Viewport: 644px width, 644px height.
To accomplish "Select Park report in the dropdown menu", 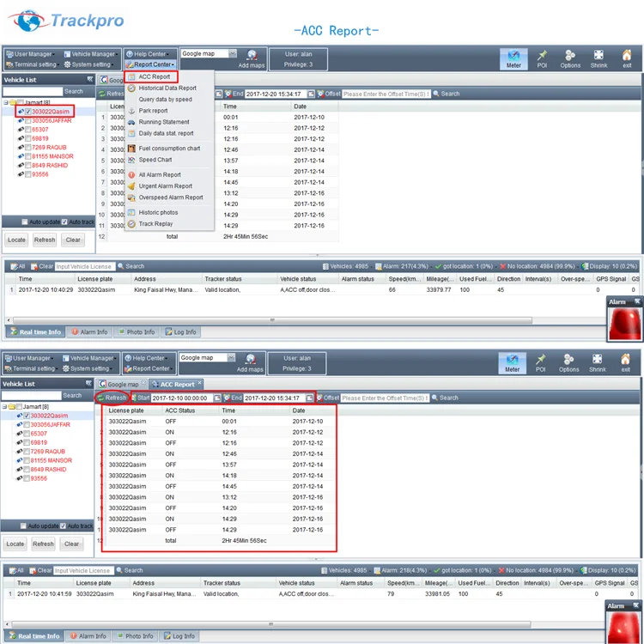I will click(x=153, y=111).
